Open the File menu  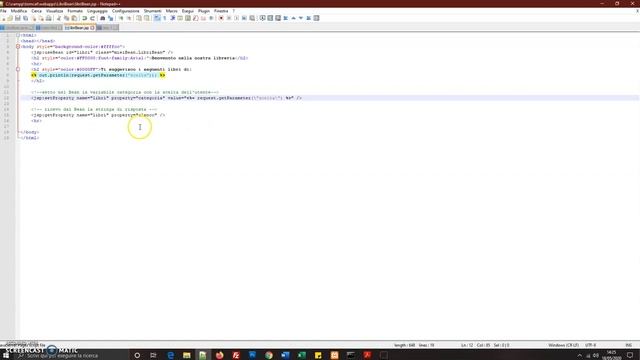pyautogui.click(x=3, y=11)
